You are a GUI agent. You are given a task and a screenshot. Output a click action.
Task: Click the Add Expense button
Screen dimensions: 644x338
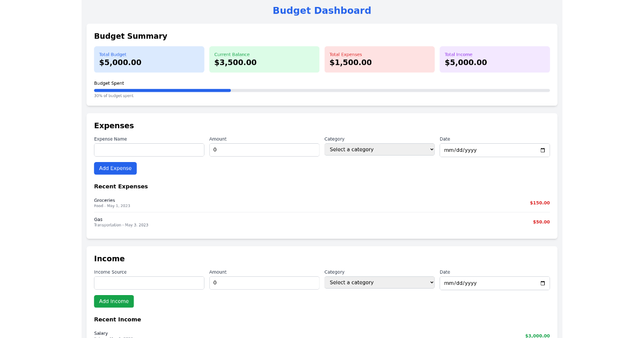click(115, 168)
